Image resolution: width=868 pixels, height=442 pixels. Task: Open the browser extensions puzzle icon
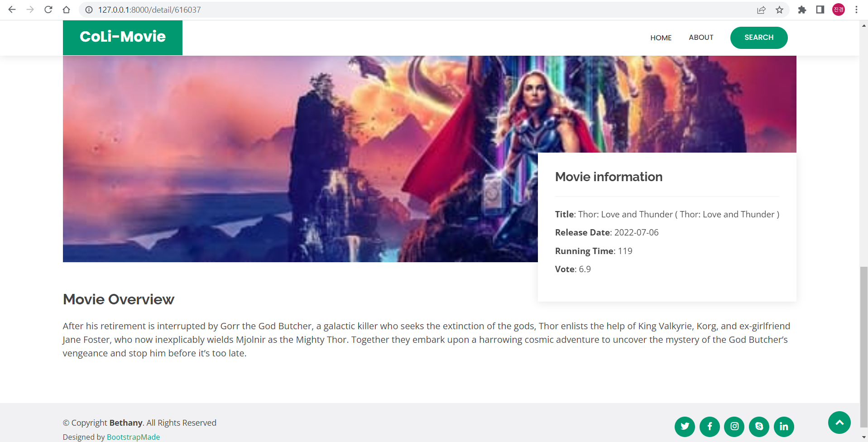(802, 10)
